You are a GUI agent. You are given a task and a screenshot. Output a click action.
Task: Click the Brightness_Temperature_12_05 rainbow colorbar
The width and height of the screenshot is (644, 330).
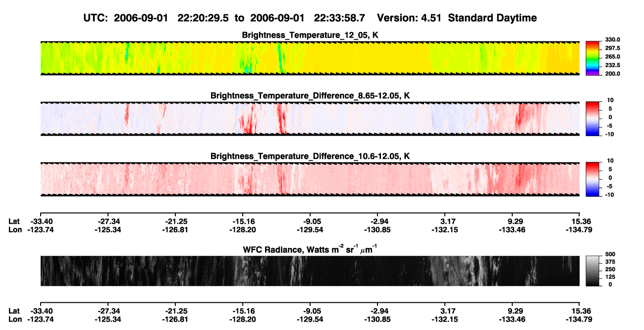coord(592,58)
